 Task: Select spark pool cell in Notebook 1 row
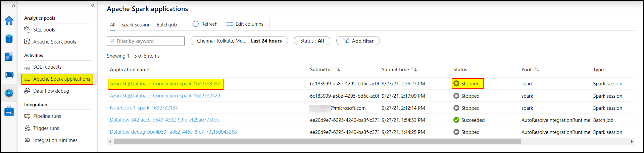pos(527,108)
